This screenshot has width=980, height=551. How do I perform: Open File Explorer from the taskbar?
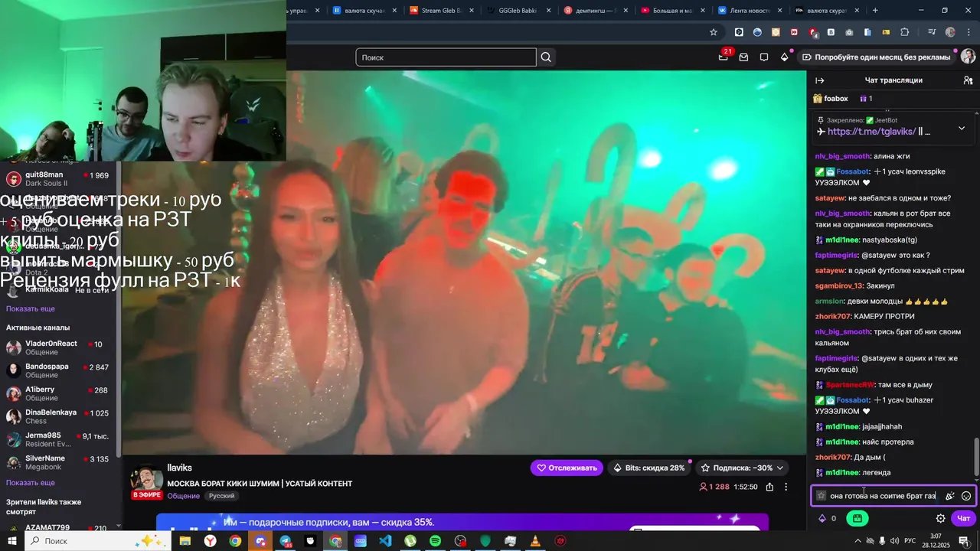pos(185,541)
